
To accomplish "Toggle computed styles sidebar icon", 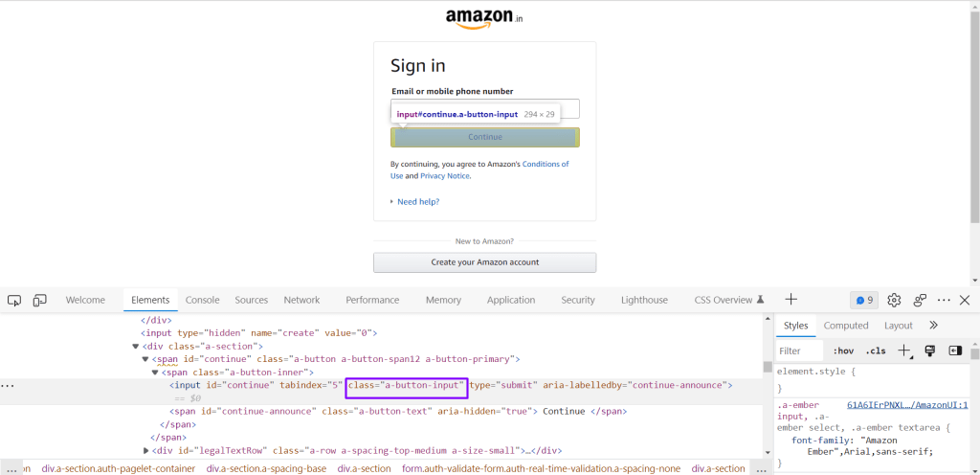I will coord(954,351).
